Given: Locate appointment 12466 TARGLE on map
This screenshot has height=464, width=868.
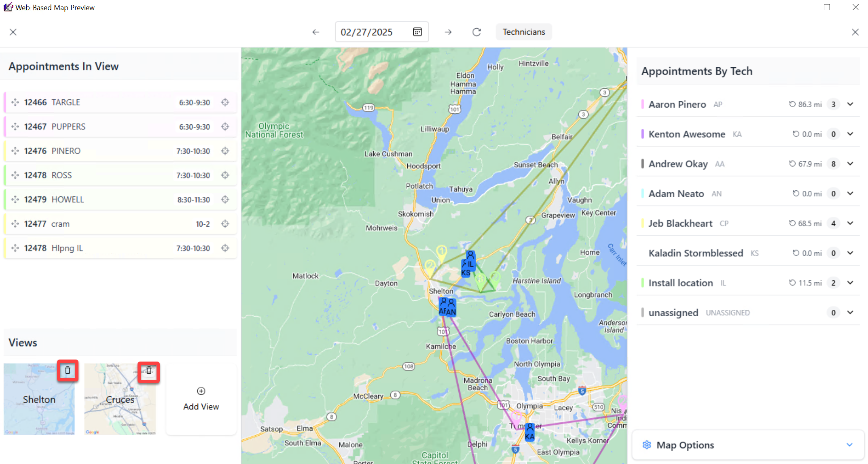Looking at the screenshot, I should click(225, 102).
